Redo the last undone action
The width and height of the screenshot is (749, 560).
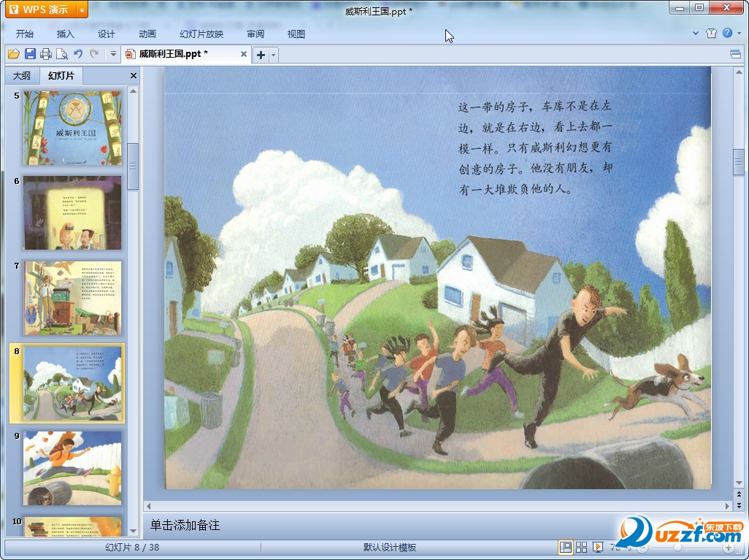click(94, 54)
